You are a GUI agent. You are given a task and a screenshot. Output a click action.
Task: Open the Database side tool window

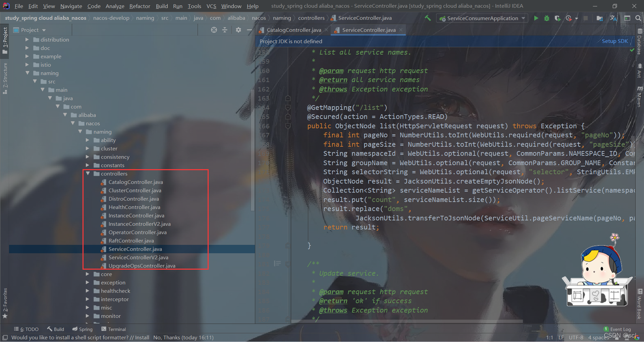tap(640, 42)
